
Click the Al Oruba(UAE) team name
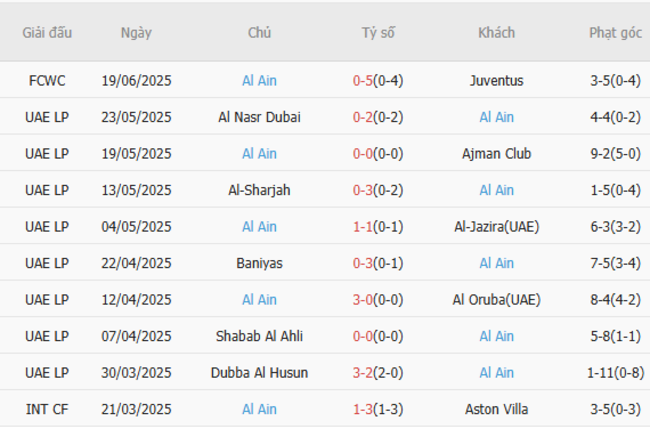(496, 300)
